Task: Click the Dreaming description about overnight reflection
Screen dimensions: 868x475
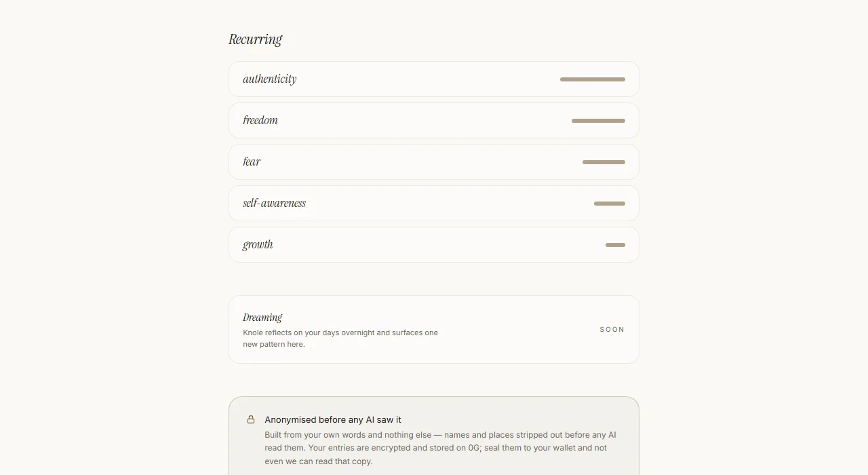Action: click(x=340, y=338)
